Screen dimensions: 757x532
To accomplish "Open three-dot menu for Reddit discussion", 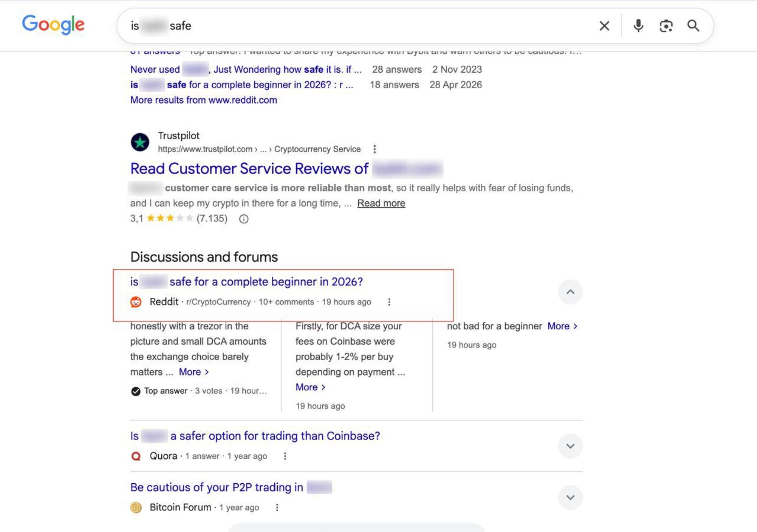I will 389,302.
